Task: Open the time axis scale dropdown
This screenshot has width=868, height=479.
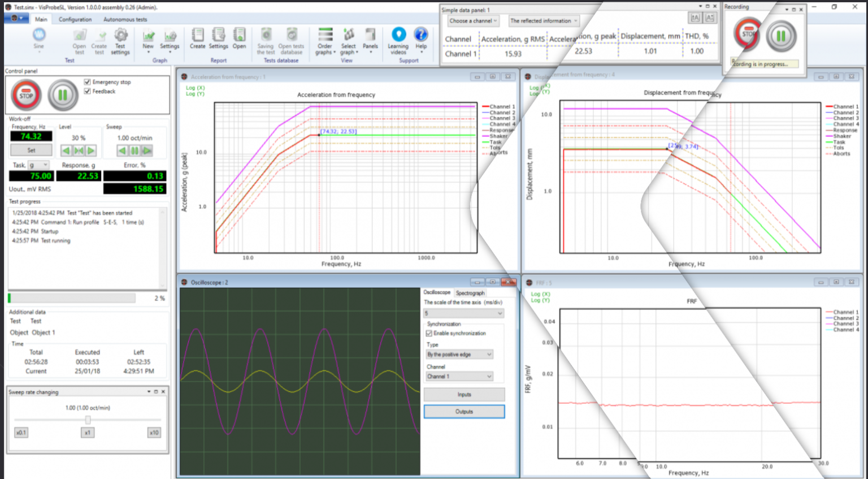Action: [464, 313]
